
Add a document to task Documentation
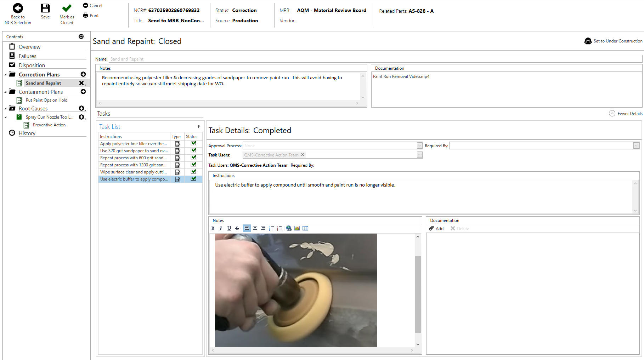436,228
